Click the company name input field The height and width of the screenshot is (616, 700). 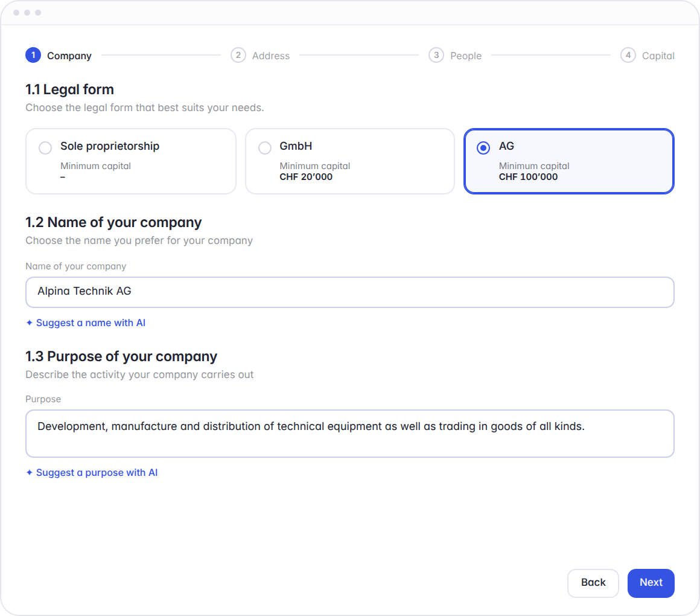click(349, 292)
